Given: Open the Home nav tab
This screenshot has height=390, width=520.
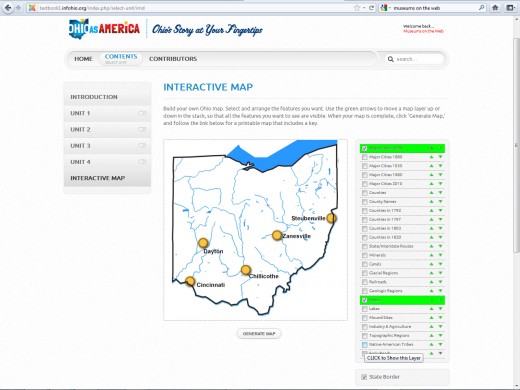Looking at the screenshot, I should click(x=83, y=59).
